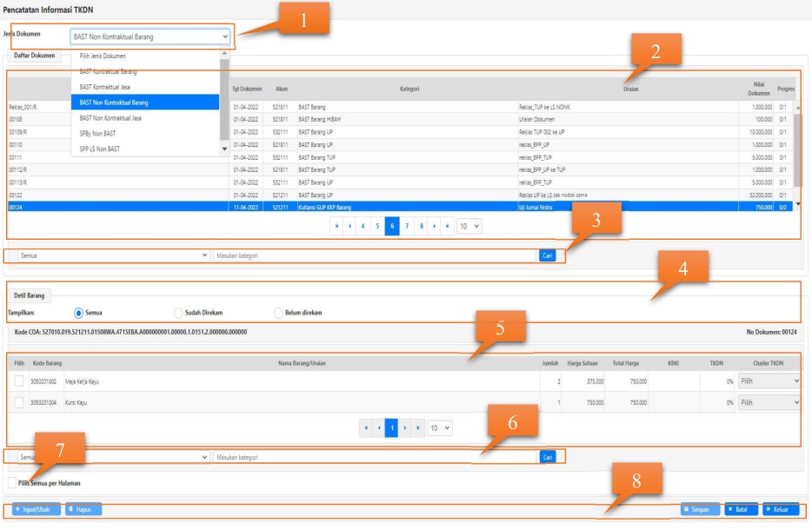Jump to last page of document list
The width and height of the screenshot is (812, 530).
[447, 226]
